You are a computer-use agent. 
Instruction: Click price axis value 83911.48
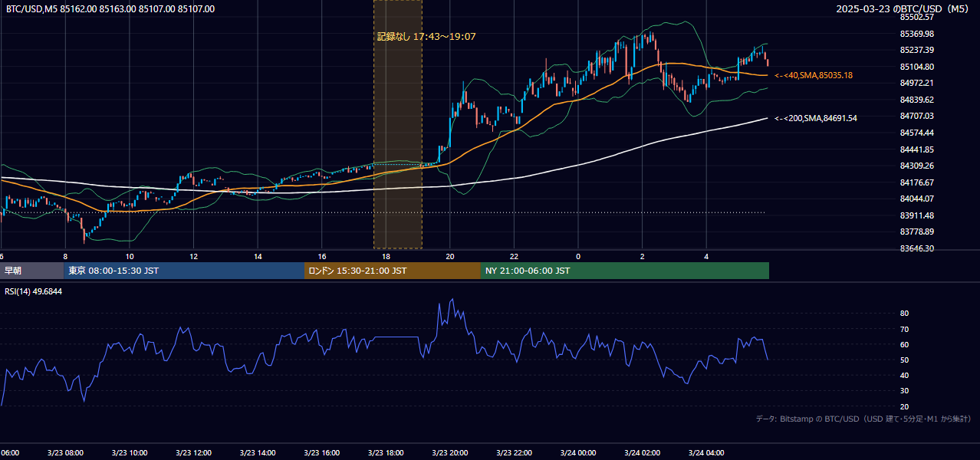tap(916, 215)
